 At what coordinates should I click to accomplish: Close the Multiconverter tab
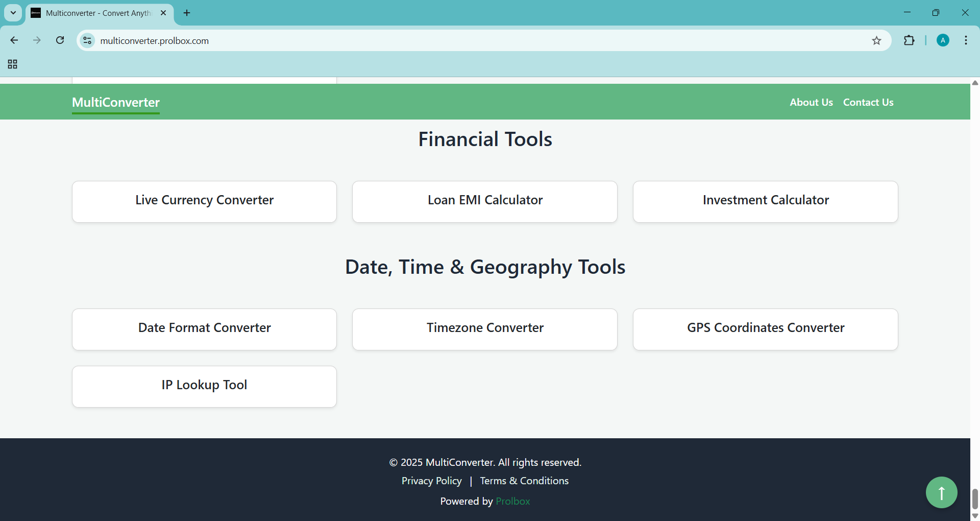click(163, 13)
